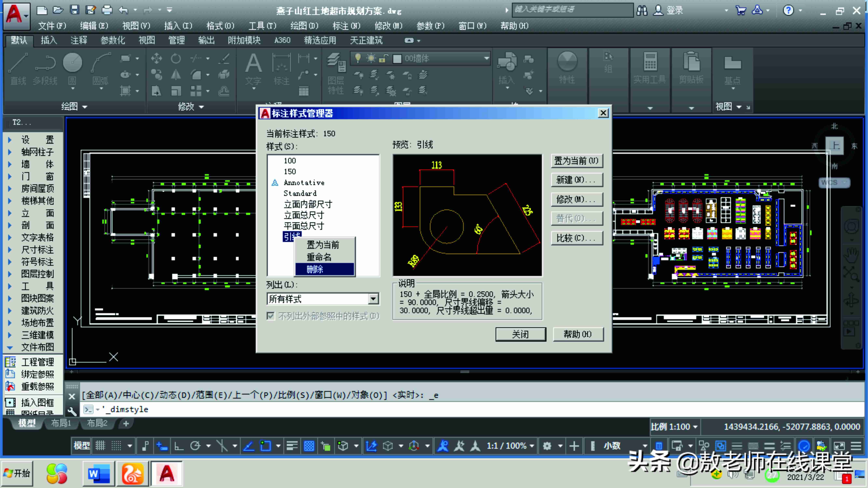Switch to the 布局1 layout tab
The width and height of the screenshot is (868, 488).
click(x=61, y=423)
